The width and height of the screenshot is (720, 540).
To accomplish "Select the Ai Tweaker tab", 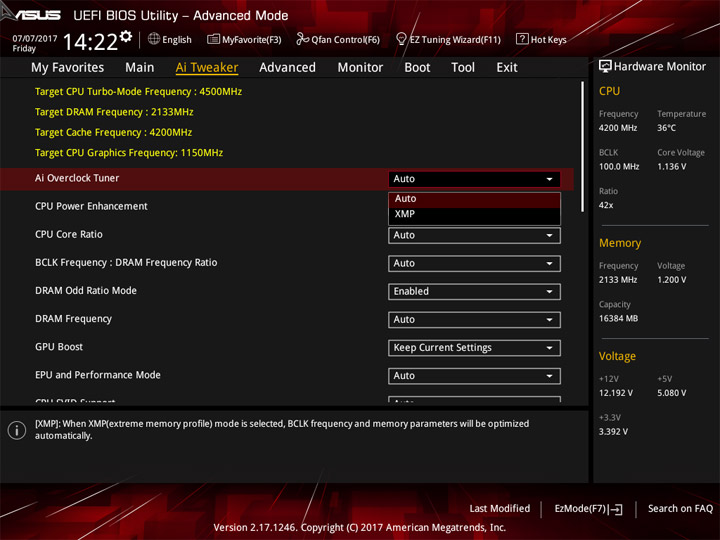I will [207, 68].
